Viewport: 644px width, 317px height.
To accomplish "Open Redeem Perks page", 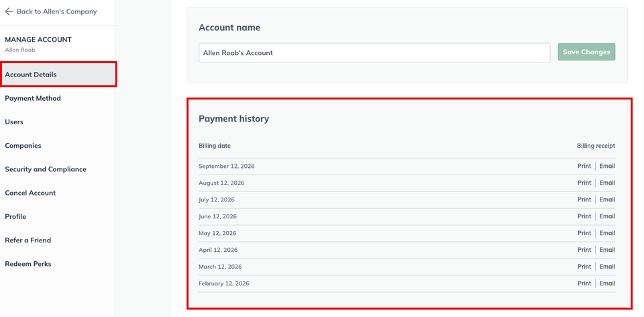I will coord(28,264).
